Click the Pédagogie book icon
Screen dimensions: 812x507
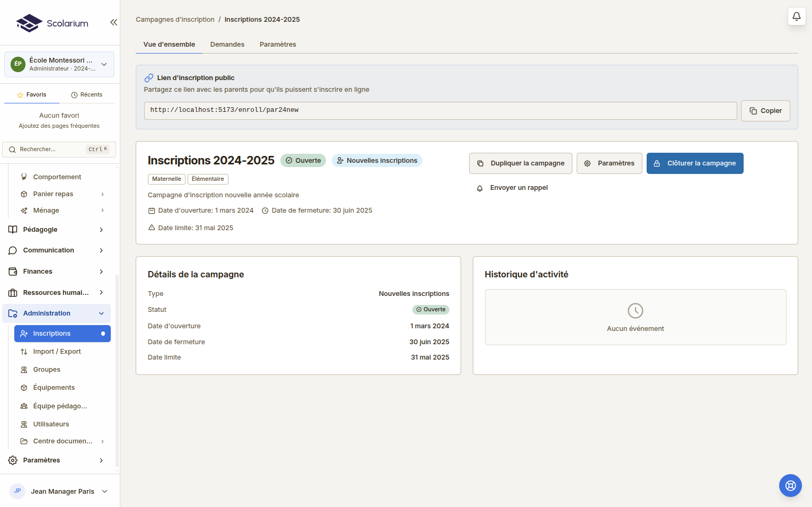click(x=13, y=230)
